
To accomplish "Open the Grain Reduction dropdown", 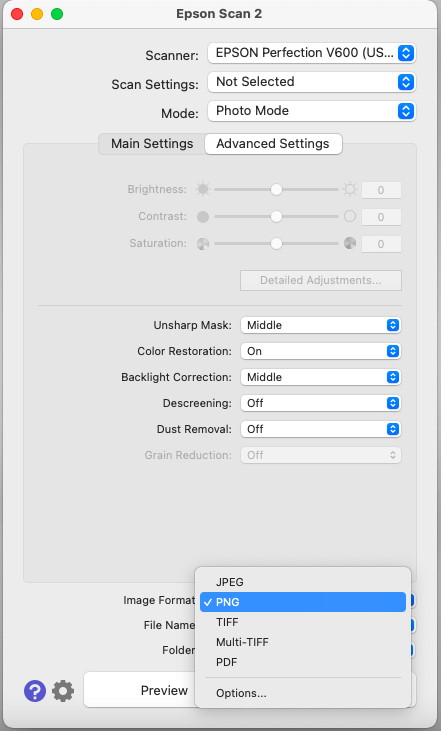I will [321, 455].
